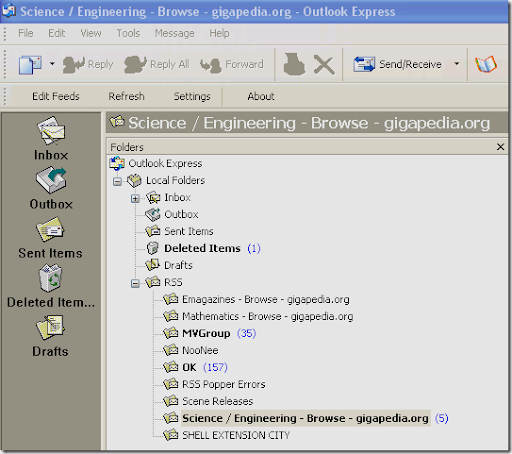This screenshot has width=512, height=454.
Task: Open the Tools menu
Action: coord(128,33)
